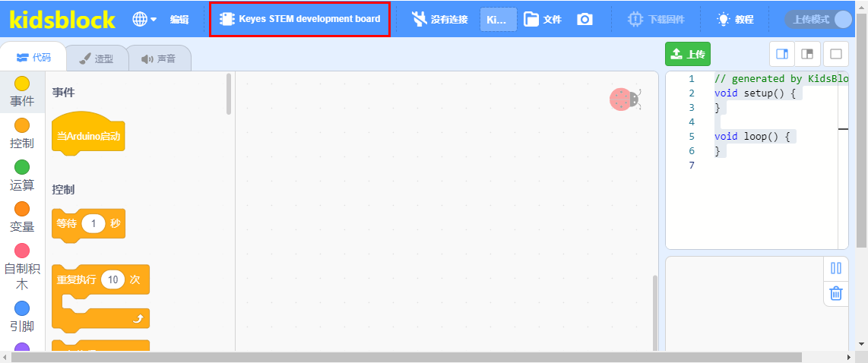Click the ladybug sprite on stage
Image resolution: width=868 pixels, height=363 pixels.
(625, 99)
